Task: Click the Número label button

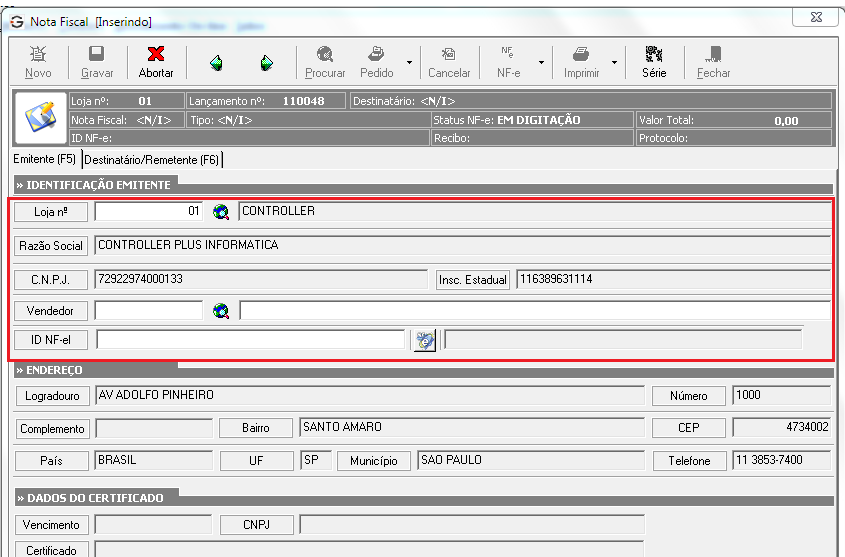Action: (x=689, y=396)
